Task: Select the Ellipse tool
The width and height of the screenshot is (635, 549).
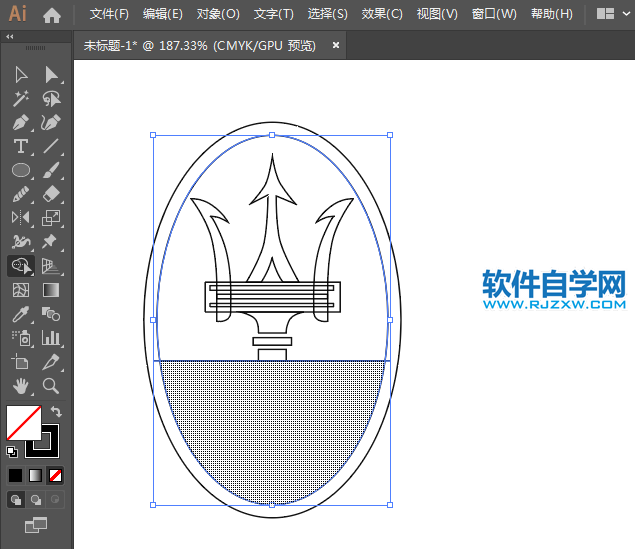Action: tap(21, 170)
